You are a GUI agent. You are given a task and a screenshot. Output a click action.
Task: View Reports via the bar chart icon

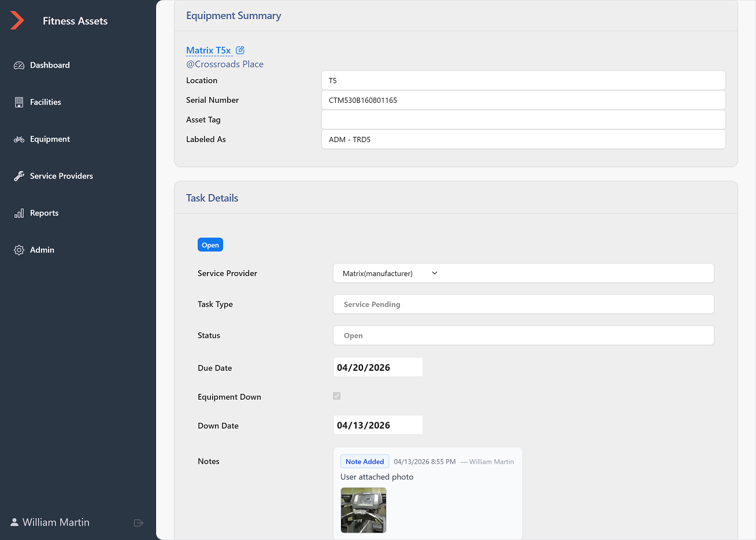pos(20,213)
